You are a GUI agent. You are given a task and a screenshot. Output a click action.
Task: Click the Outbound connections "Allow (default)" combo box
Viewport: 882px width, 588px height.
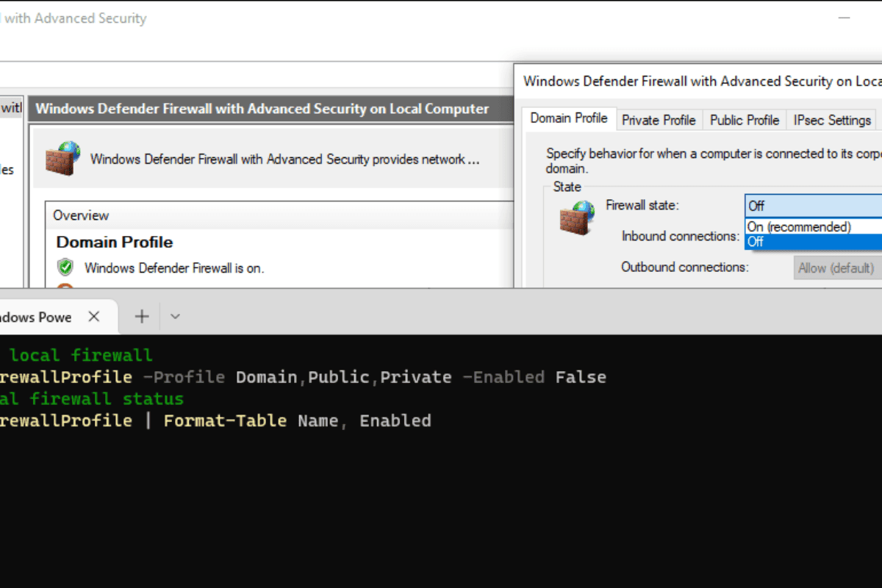click(x=836, y=268)
